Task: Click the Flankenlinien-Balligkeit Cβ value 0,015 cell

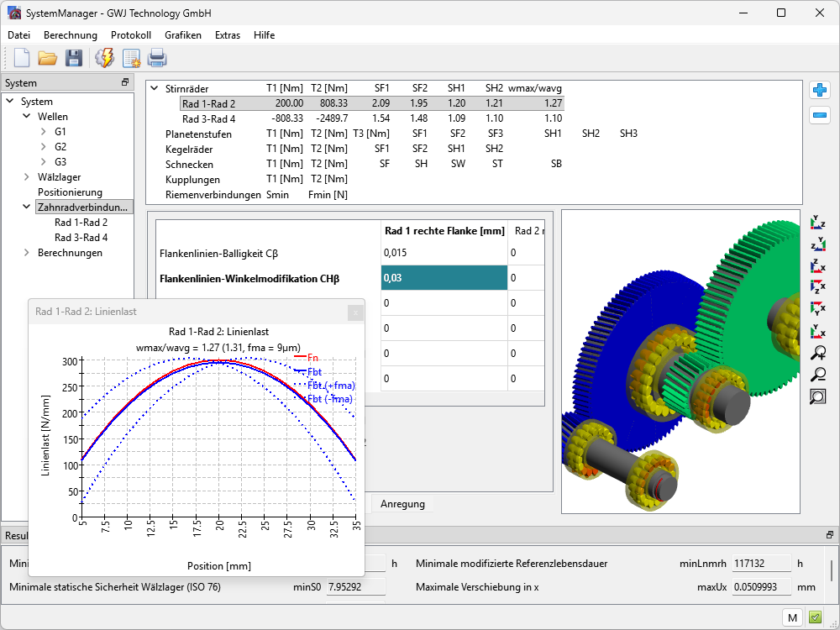Action: [x=444, y=252]
